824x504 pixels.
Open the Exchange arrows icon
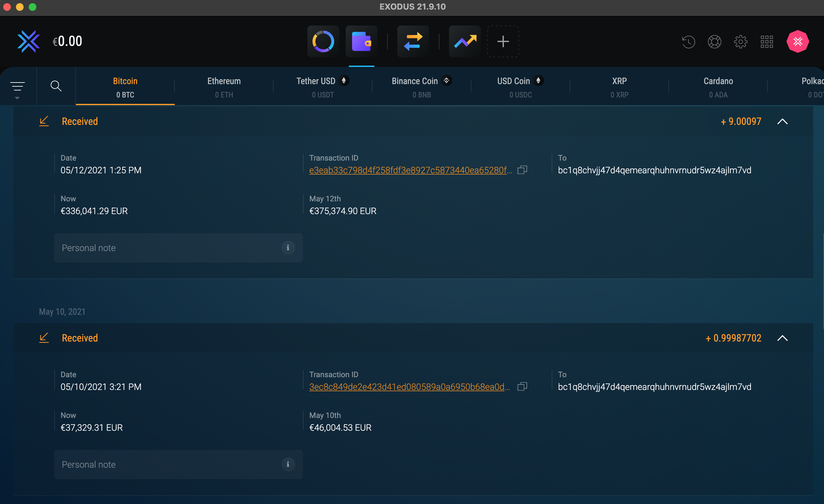coord(413,41)
